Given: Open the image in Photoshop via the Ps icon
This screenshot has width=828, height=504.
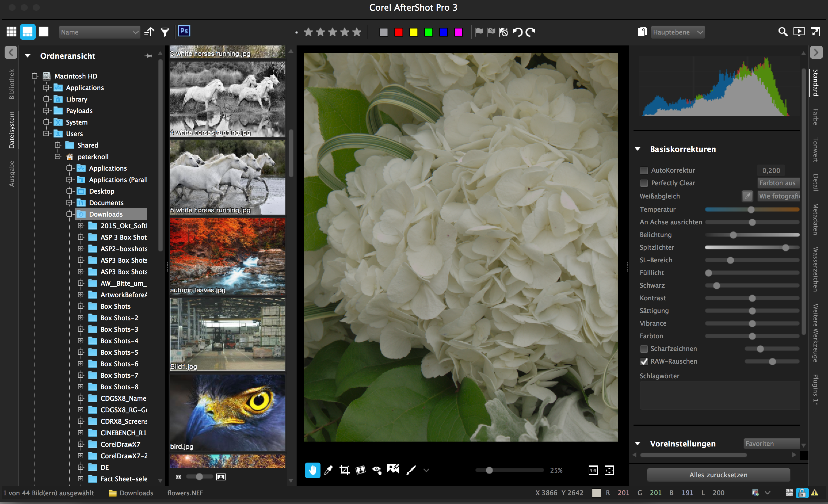Looking at the screenshot, I should [184, 31].
